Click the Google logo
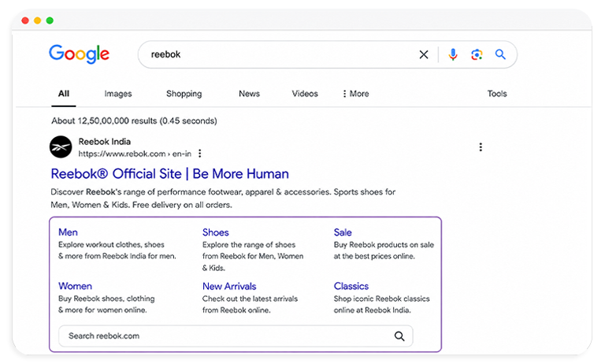Viewport: 605px width, 364px height. pyautogui.click(x=79, y=54)
